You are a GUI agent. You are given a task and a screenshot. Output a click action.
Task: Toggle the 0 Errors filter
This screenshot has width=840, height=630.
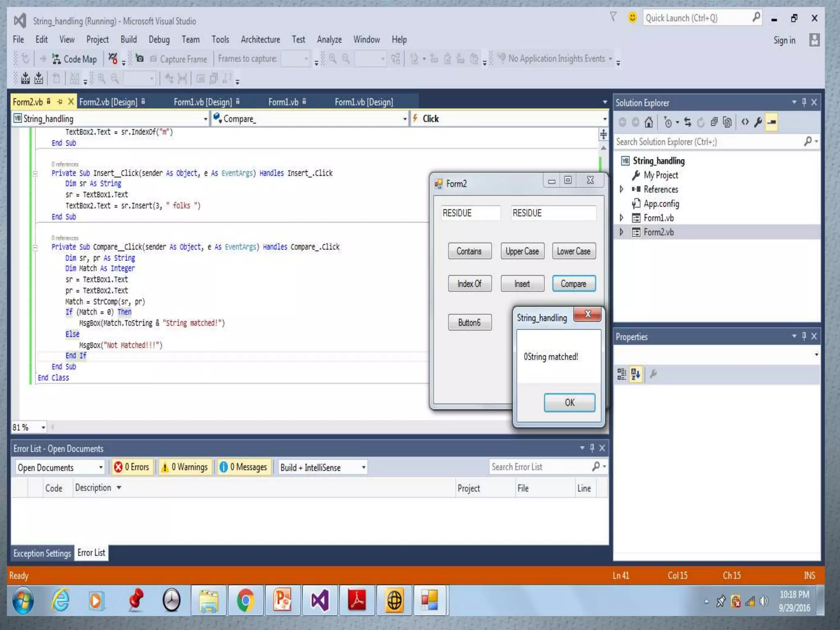[x=132, y=467]
